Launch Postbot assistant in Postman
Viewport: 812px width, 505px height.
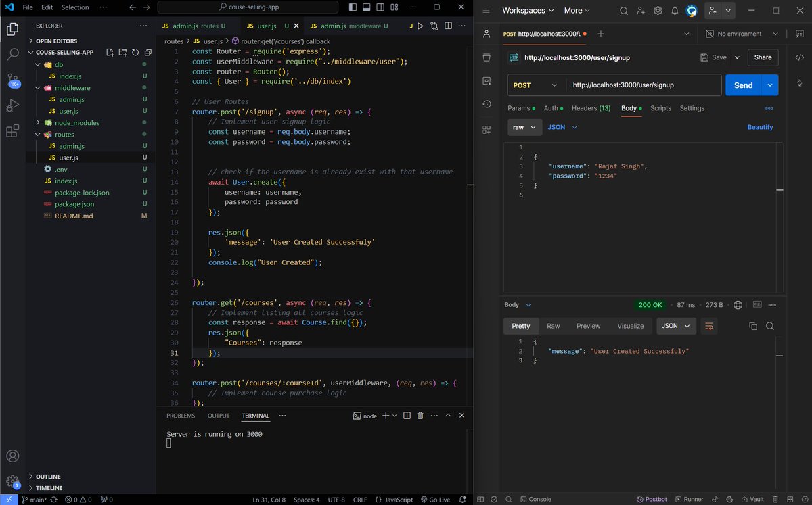(x=652, y=499)
